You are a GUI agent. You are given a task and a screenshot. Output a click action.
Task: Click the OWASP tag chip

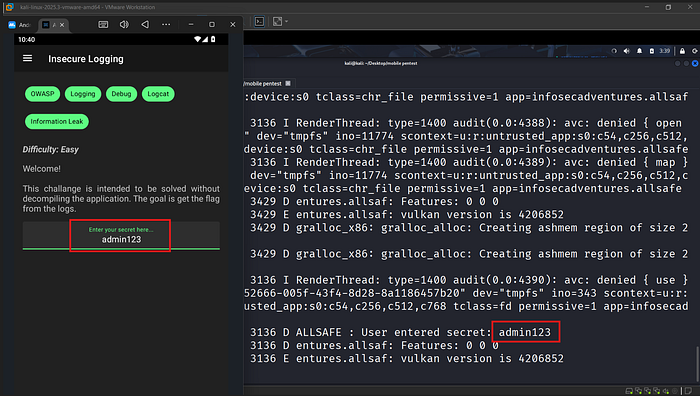(x=42, y=94)
